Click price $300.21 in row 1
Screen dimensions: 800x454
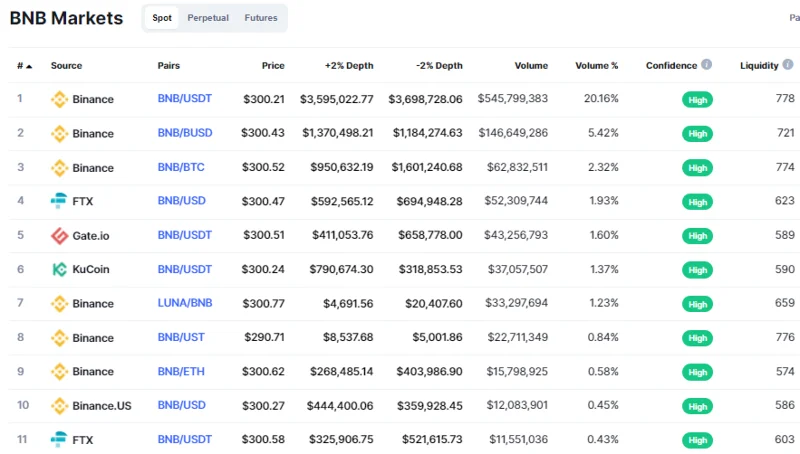point(264,99)
